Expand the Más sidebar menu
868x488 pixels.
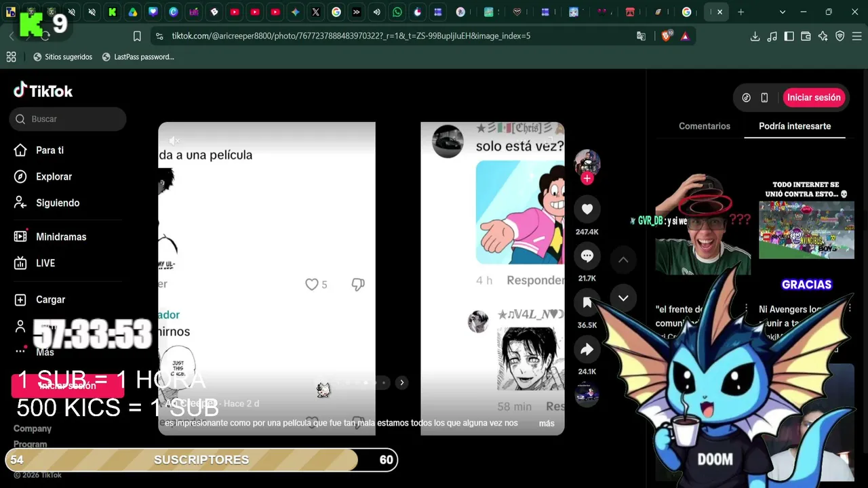tap(45, 352)
